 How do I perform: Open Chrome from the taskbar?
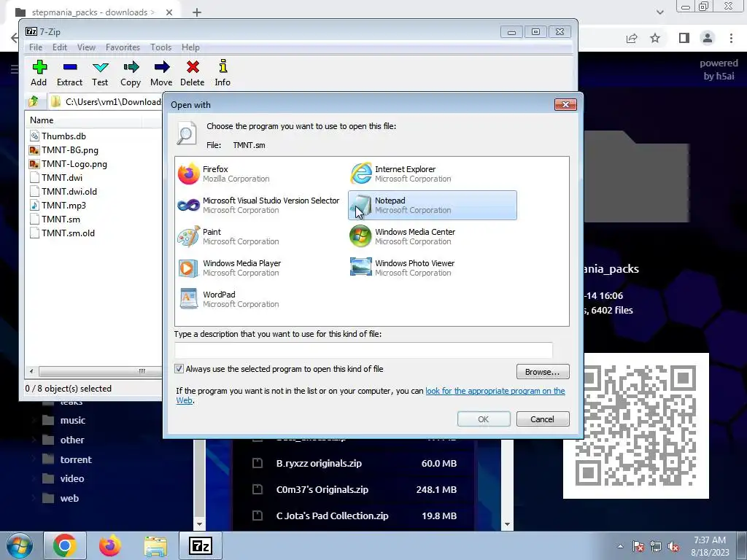click(x=65, y=545)
